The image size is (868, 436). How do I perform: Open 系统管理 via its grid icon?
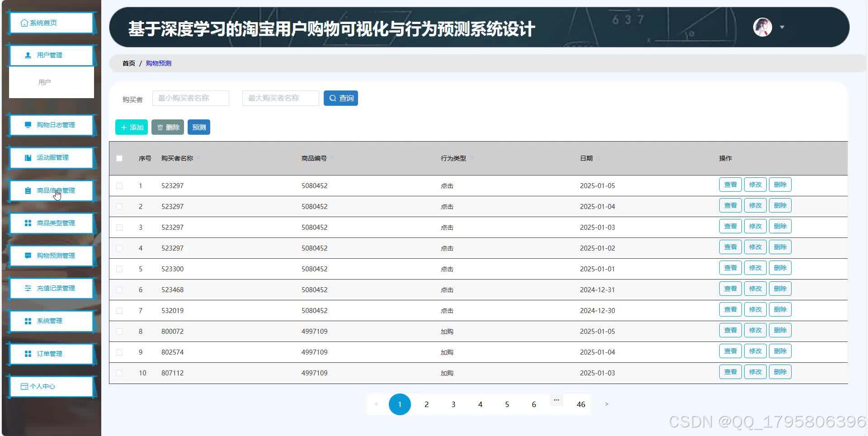(x=28, y=321)
